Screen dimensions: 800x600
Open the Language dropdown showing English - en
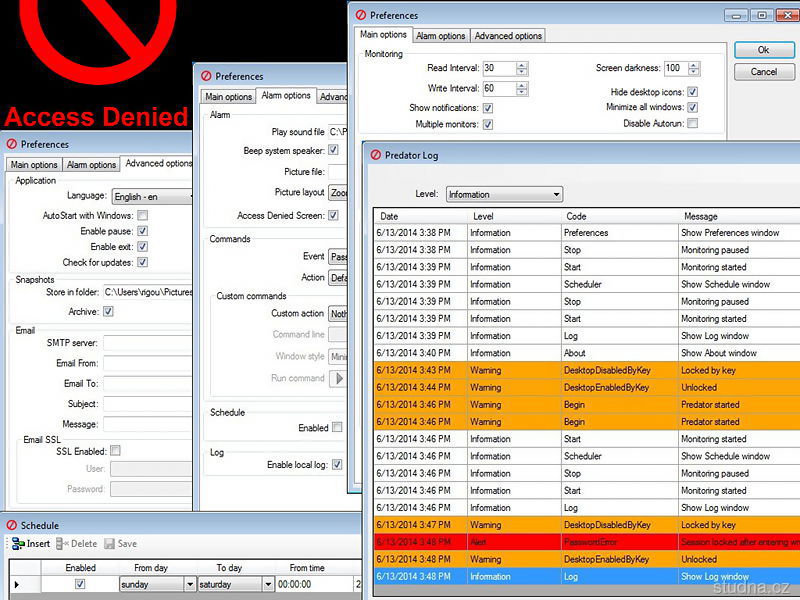pyautogui.click(x=151, y=197)
